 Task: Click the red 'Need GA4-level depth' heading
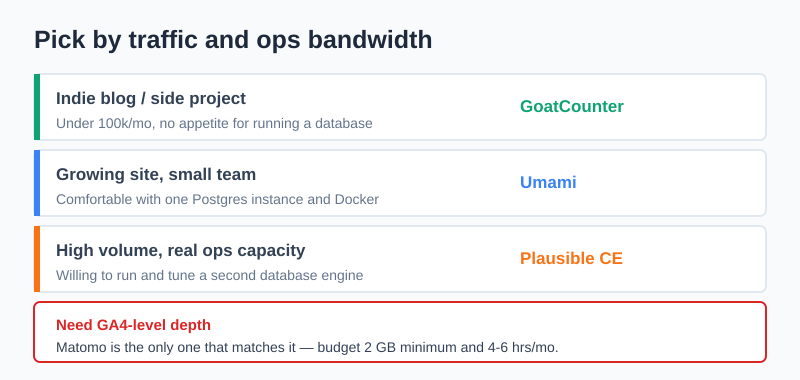[133, 325]
